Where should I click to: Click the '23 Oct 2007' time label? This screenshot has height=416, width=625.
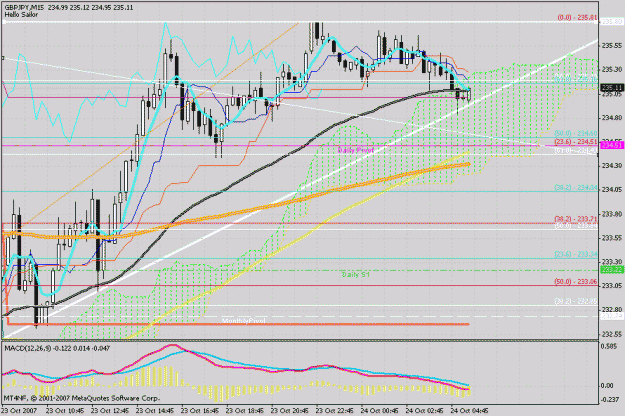pyautogui.click(x=19, y=411)
